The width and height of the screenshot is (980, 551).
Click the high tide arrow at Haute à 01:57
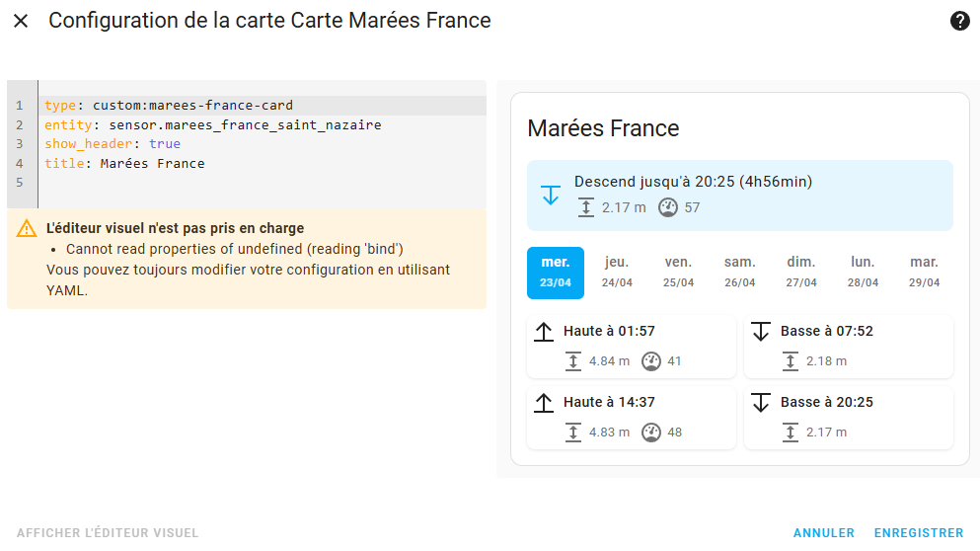coord(544,332)
